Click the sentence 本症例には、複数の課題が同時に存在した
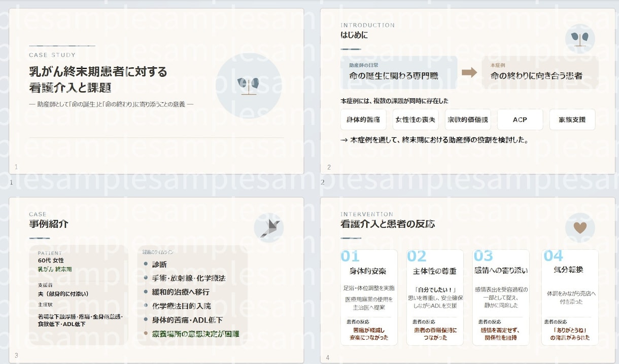This screenshot has width=619, height=364. [394, 101]
